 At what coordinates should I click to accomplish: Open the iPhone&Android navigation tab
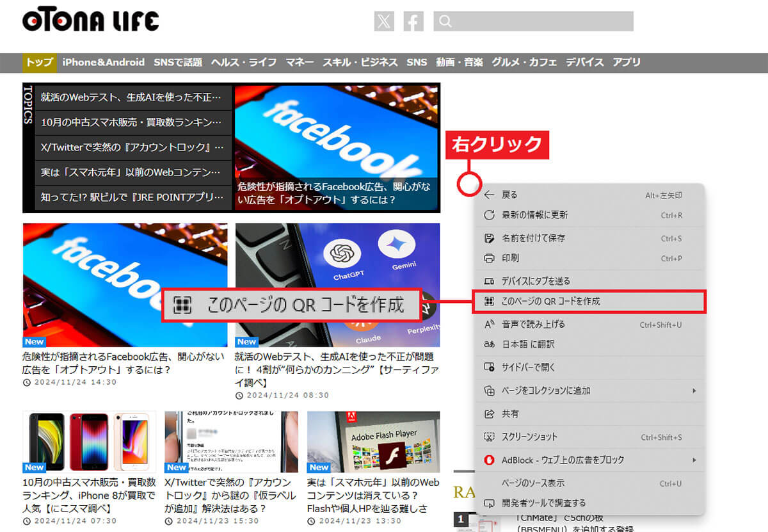(104, 62)
